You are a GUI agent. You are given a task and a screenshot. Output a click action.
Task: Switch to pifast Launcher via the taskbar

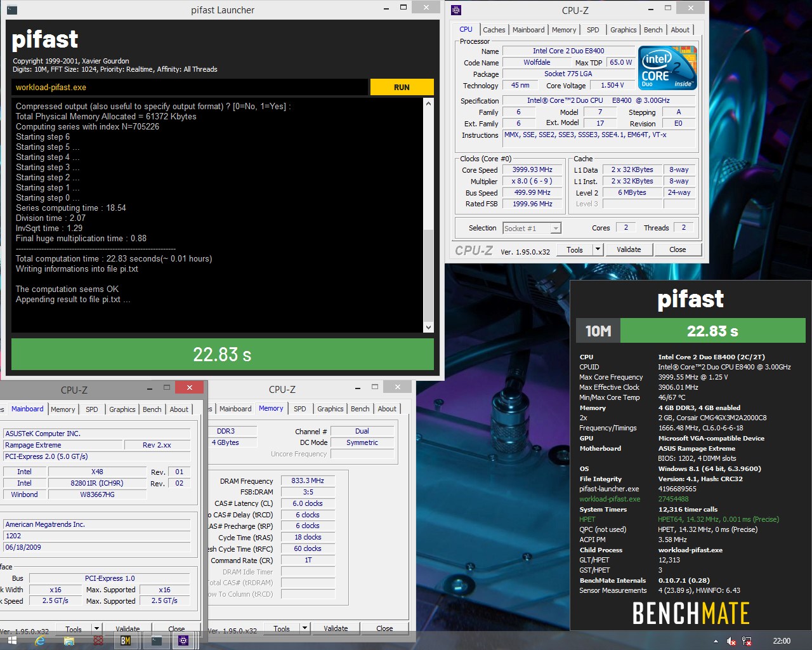(x=155, y=640)
